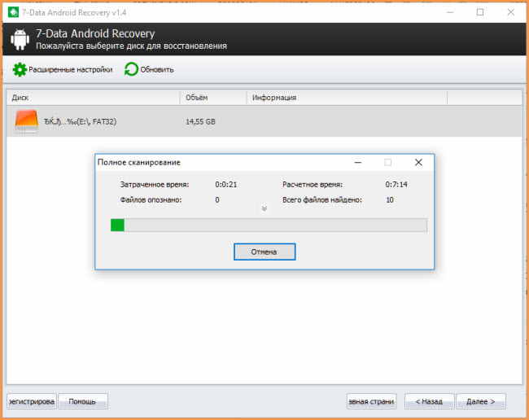
Task: Click the Обновить refresh icon
Action: click(x=131, y=69)
